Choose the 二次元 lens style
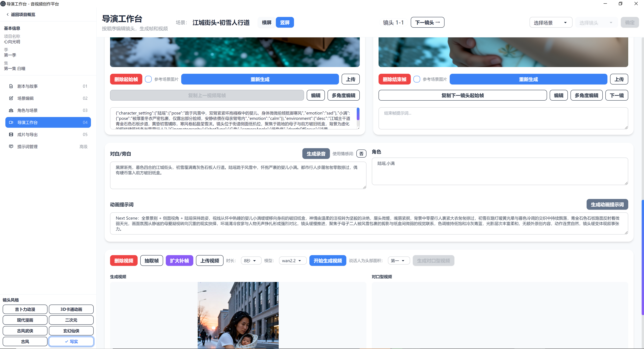This screenshot has height=349, width=644. [71, 320]
